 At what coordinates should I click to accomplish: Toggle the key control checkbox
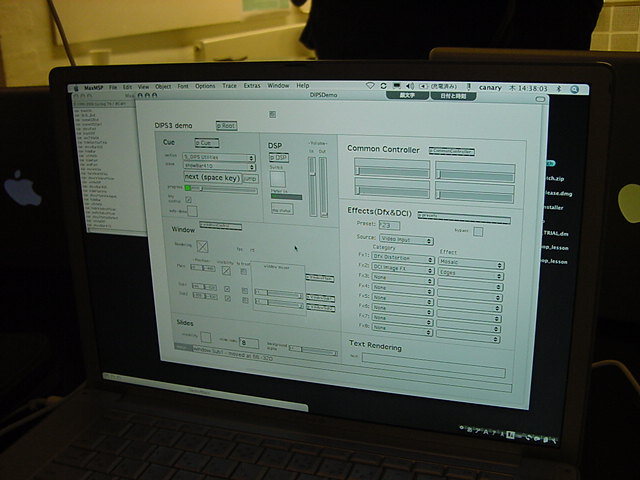click(x=188, y=200)
